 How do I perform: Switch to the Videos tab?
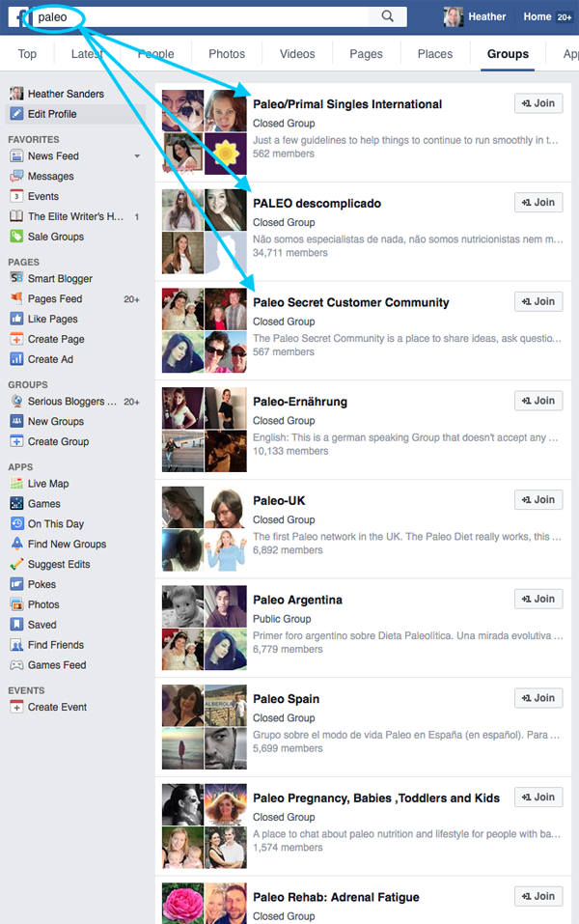click(297, 54)
